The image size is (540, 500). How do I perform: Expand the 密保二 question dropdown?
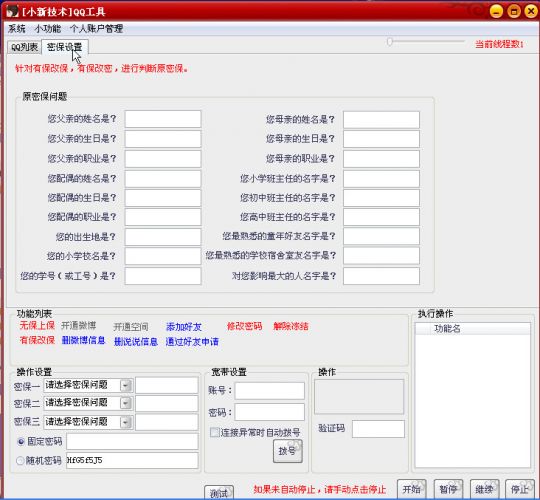click(x=126, y=403)
